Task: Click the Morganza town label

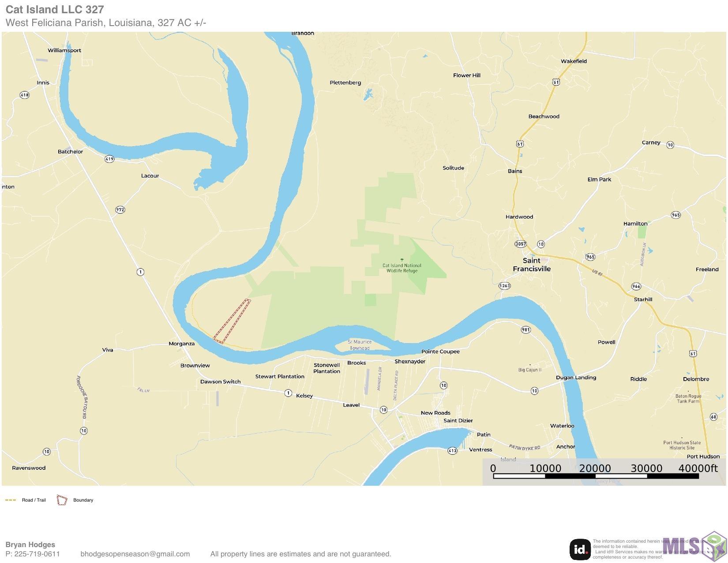Action: pyautogui.click(x=181, y=344)
